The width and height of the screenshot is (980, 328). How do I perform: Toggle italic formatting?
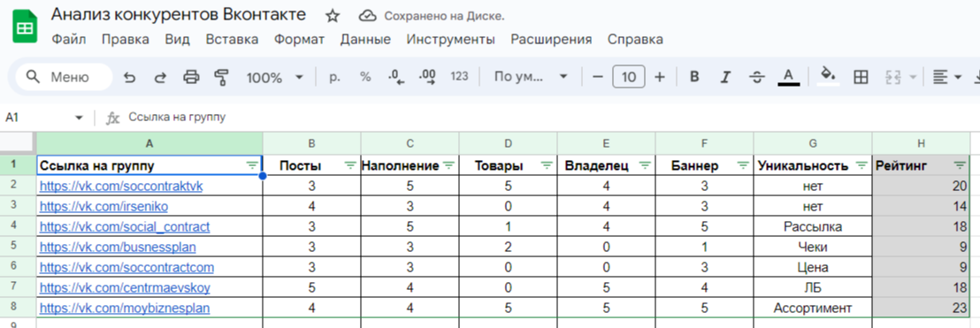click(725, 77)
